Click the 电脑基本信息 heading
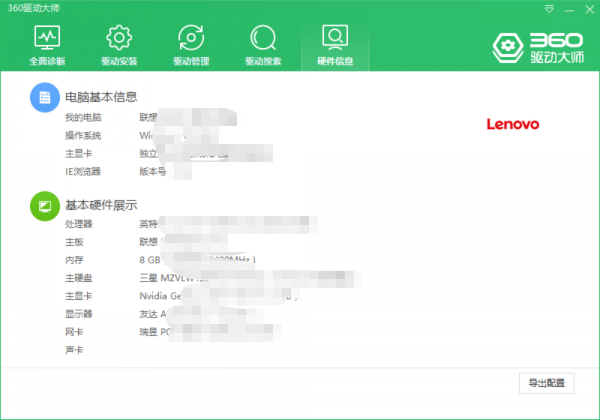 tap(101, 97)
